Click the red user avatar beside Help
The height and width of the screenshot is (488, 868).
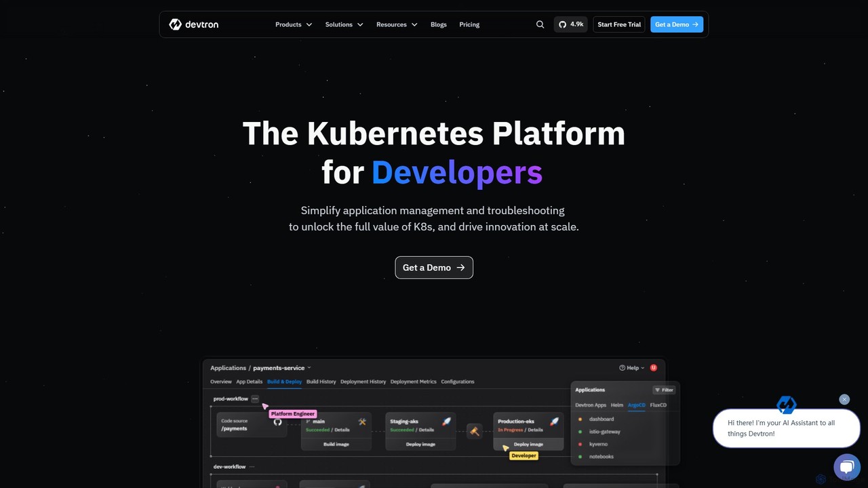[x=654, y=367]
